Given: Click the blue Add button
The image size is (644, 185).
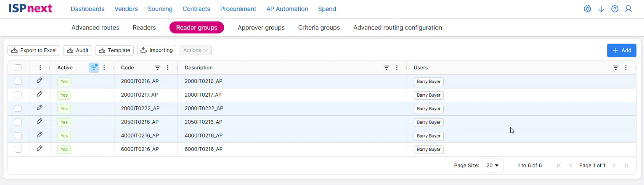Looking at the screenshot, I should coord(622,50).
